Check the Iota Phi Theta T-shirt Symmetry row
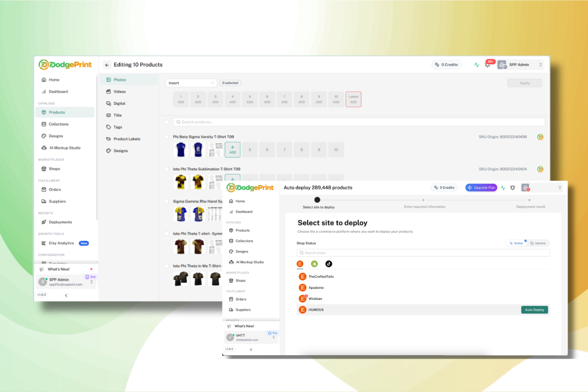This screenshot has height=392, width=588. coord(167,234)
